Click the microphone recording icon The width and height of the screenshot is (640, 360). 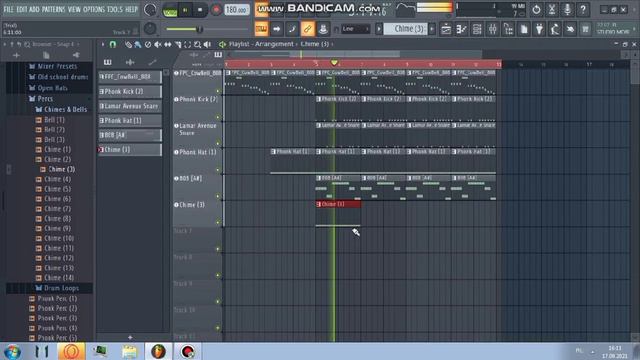[x=567, y=9]
